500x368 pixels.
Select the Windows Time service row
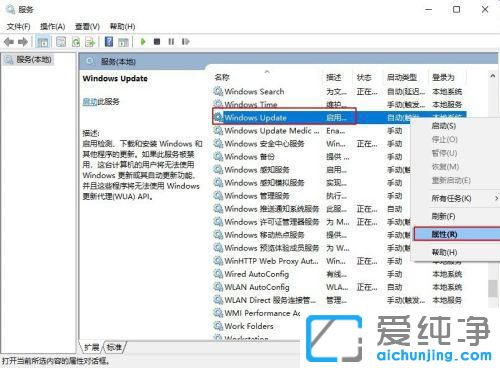point(339,104)
